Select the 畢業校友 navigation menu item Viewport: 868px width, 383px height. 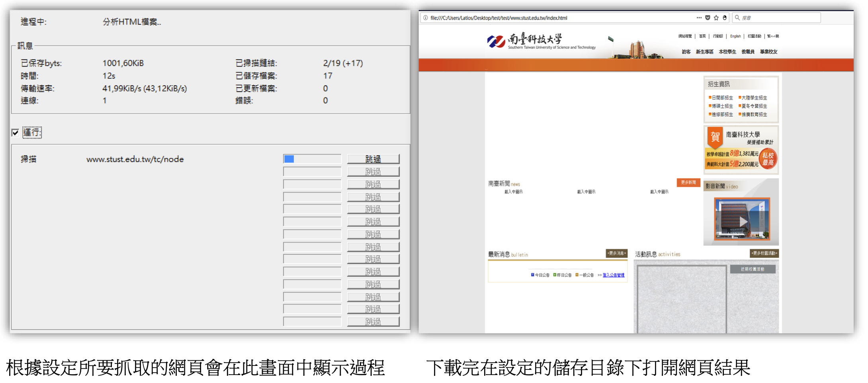768,52
